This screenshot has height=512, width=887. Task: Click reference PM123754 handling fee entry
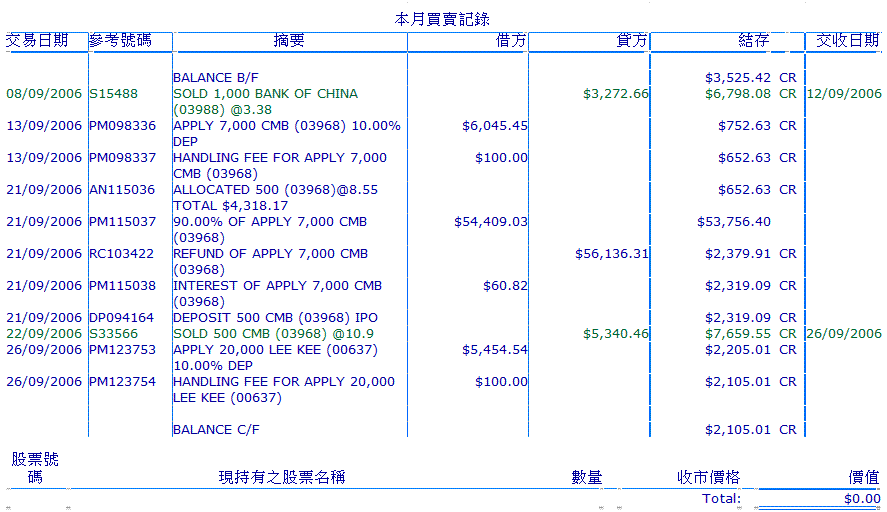[x=122, y=382]
